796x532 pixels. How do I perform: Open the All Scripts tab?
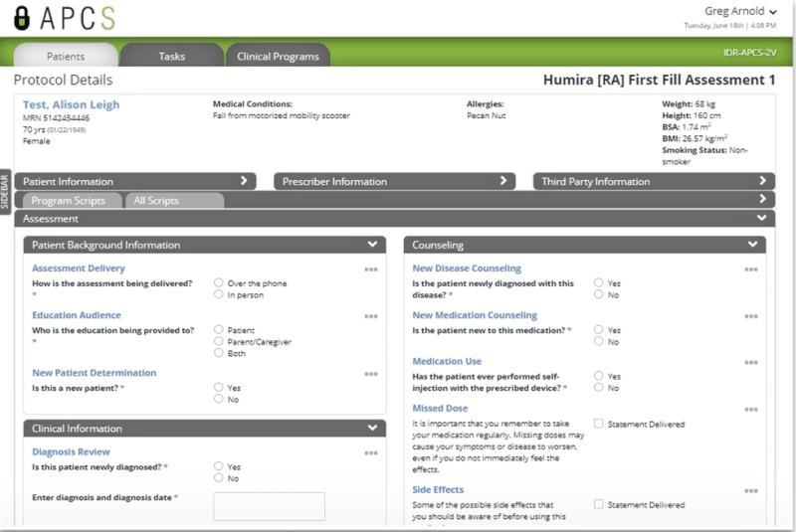click(x=156, y=201)
